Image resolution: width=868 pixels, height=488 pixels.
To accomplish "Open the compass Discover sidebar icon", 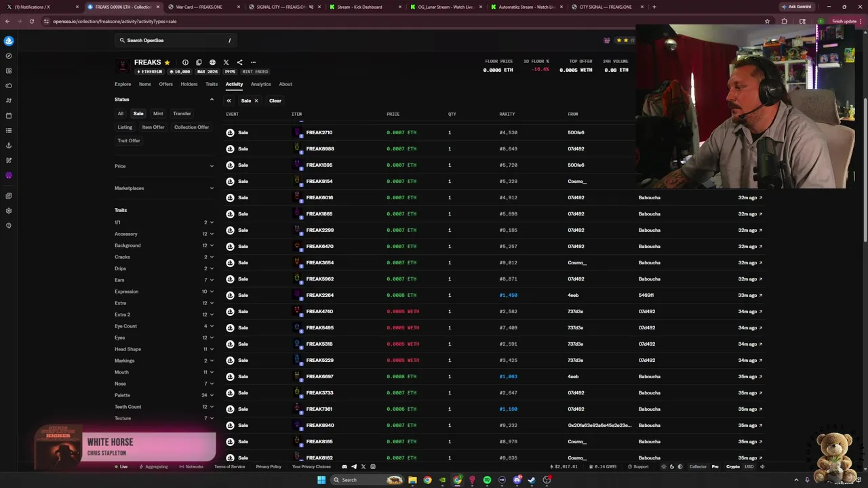I will pyautogui.click(x=9, y=56).
